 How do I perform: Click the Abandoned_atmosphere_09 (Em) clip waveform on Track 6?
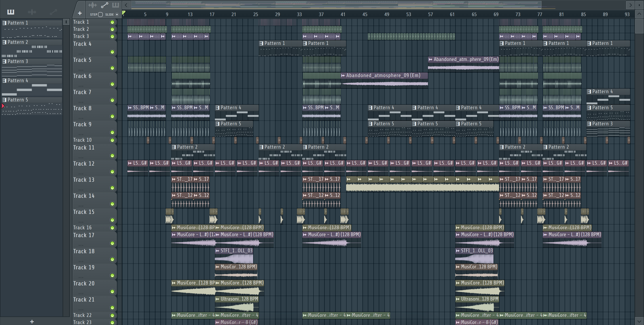click(384, 83)
